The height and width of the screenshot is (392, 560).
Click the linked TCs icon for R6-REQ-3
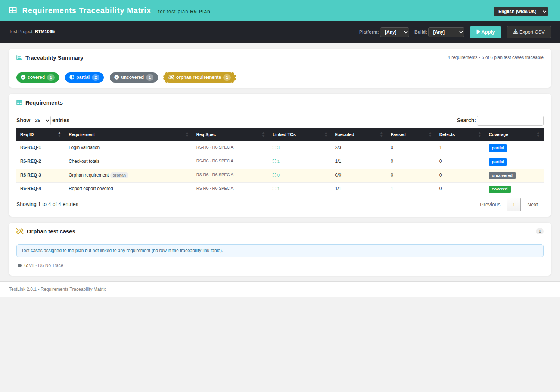point(274,175)
